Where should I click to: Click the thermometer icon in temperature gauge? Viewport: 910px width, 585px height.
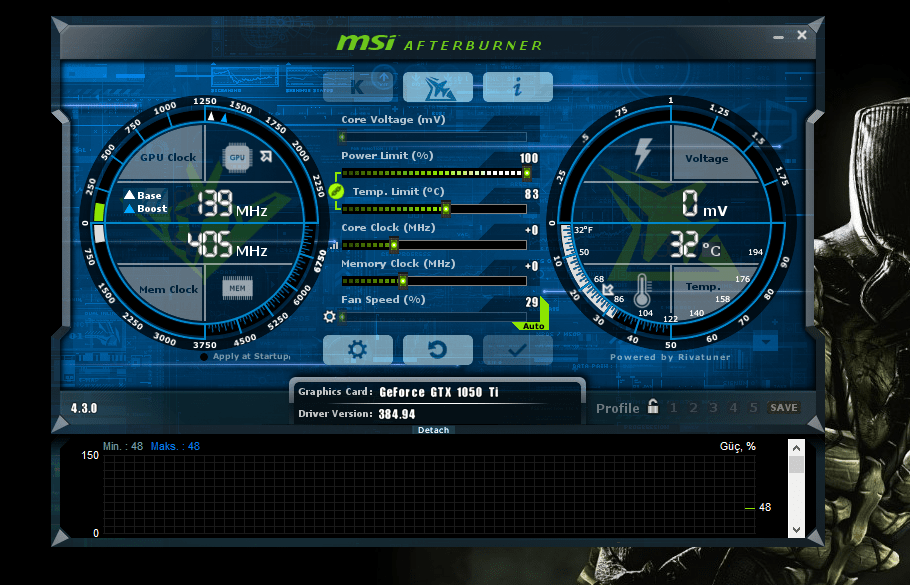pos(641,290)
